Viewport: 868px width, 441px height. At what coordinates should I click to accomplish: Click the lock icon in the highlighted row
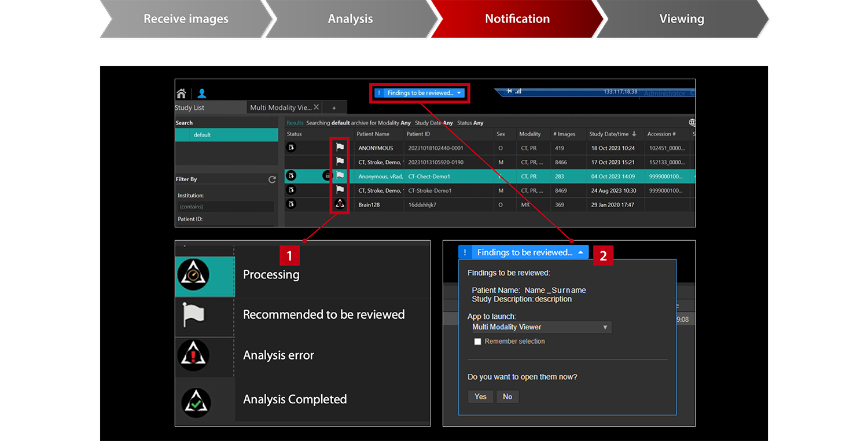point(327,175)
